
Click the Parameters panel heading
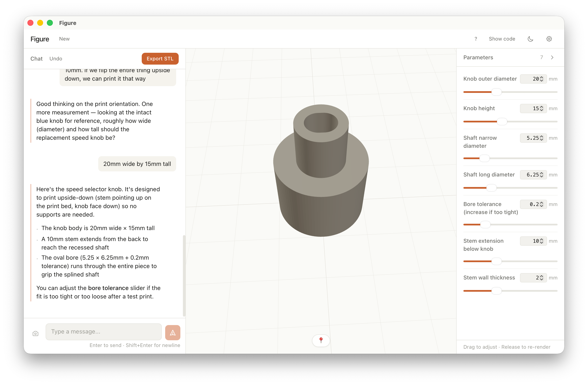[478, 57]
